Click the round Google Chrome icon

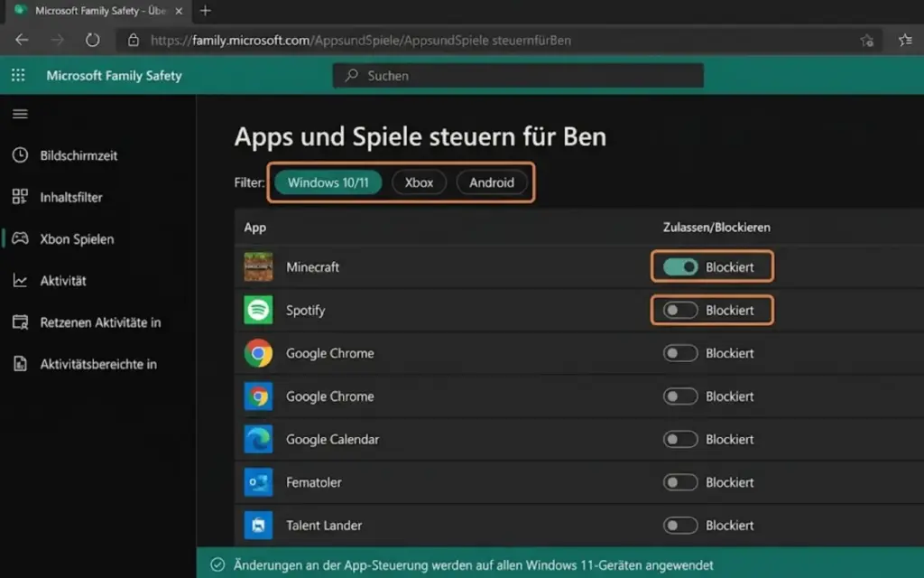258,353
